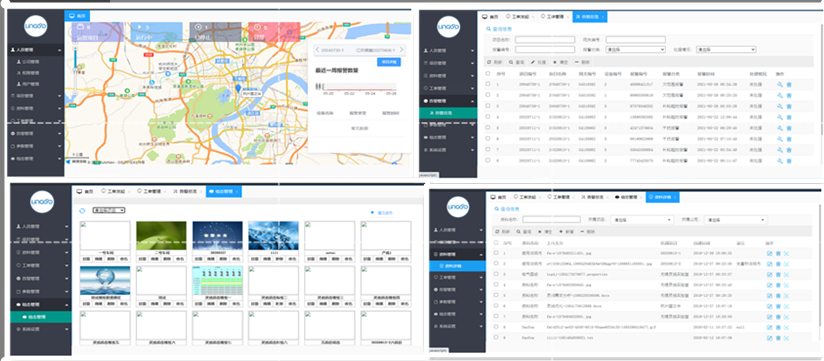The image size is (824, 361).
Task: Click the plus add button in the materials toolbar
Action: pyautogui.click(x=565, y=232)
